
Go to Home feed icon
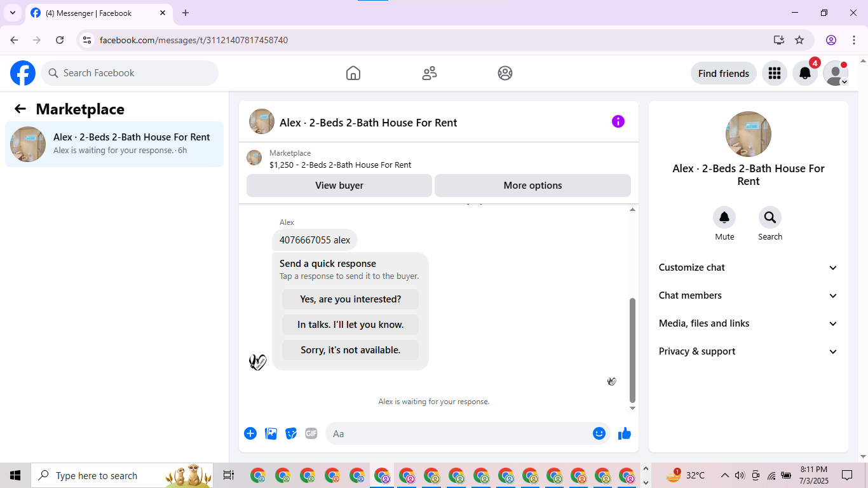(353, 73)
